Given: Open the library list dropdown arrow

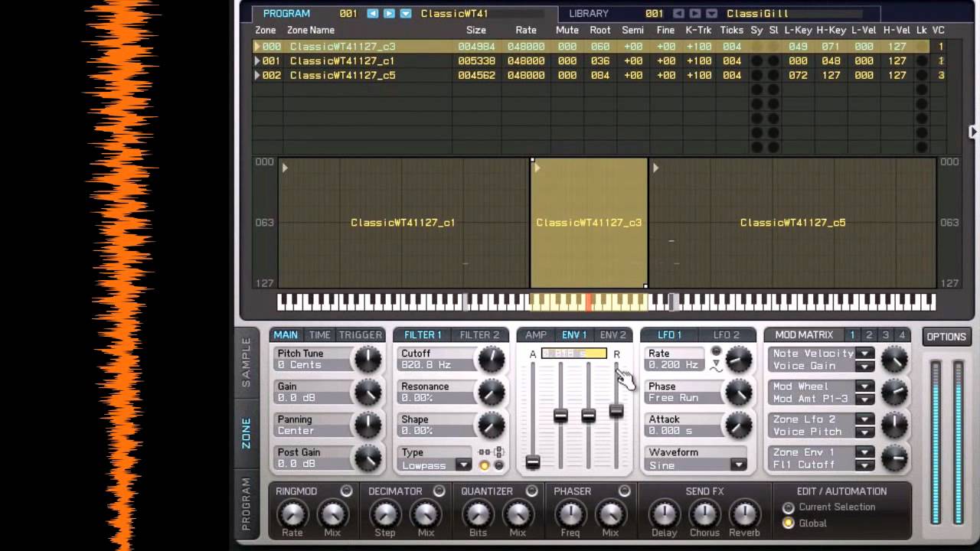Looking at the screenshot, I should pos(712,14).
